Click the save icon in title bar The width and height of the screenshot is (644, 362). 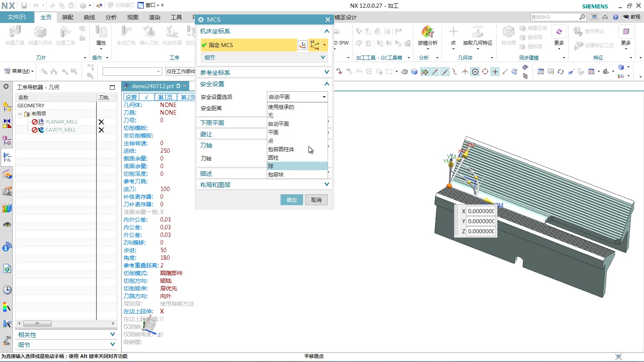(24, 6)
